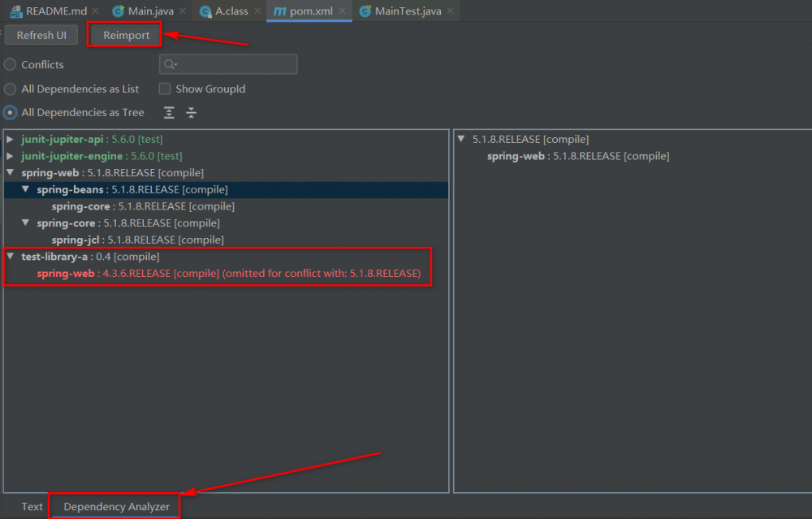Click the A.class file icon

[205, 11]
